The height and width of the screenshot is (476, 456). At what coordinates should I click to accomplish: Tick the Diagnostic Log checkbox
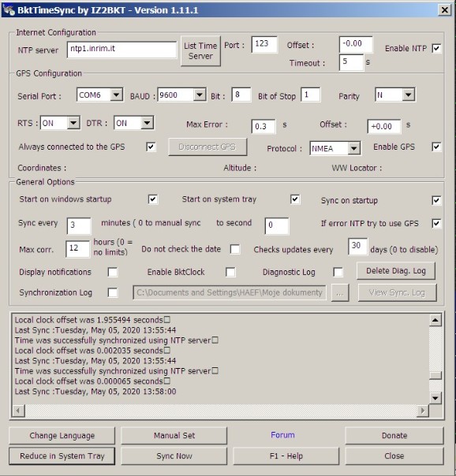tap(338, 272)
